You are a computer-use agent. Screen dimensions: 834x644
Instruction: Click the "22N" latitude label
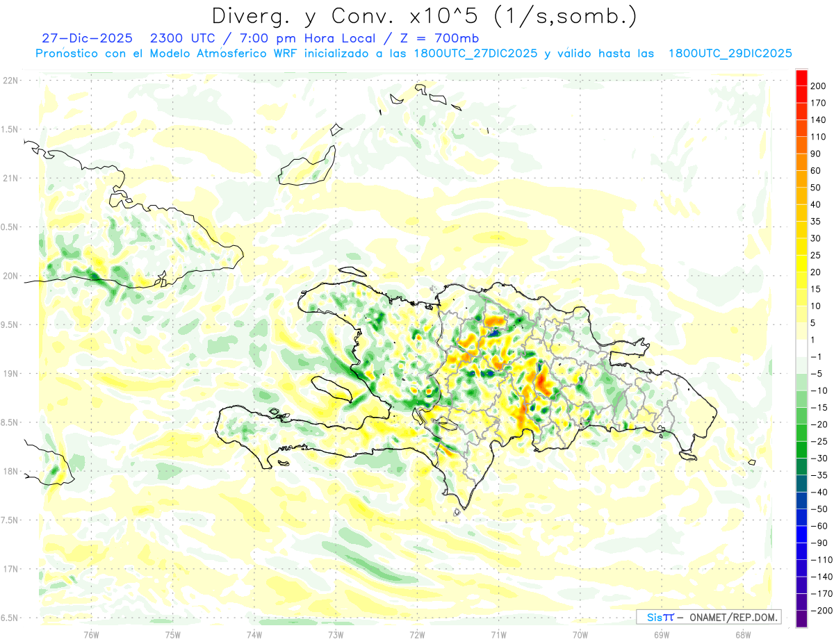click(10, 81)
